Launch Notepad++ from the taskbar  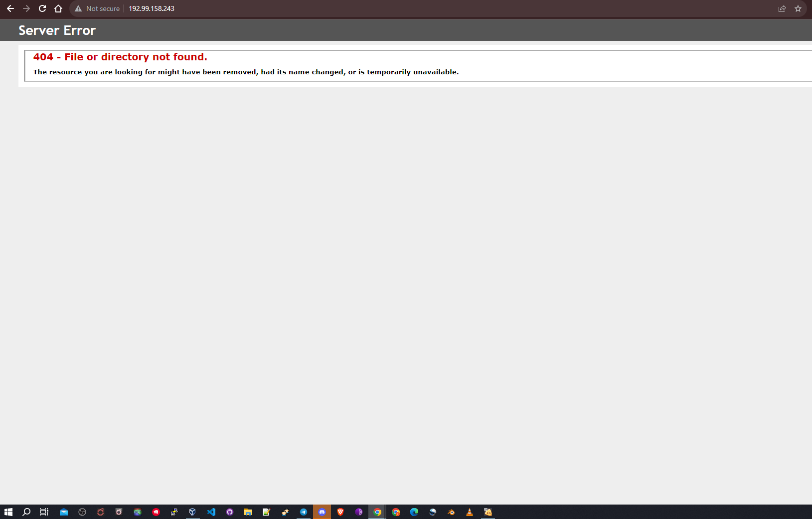coord(266,512)
